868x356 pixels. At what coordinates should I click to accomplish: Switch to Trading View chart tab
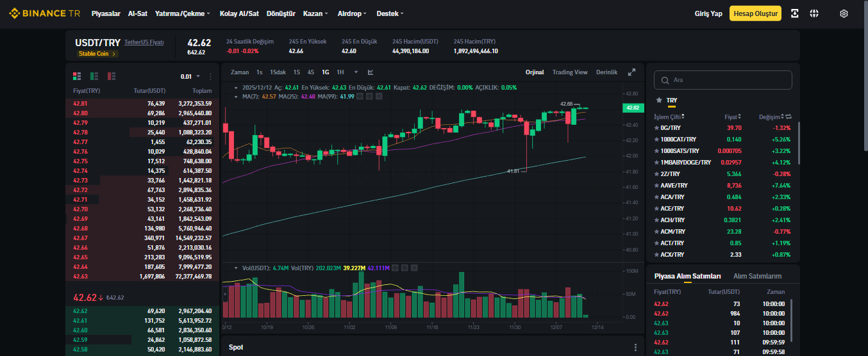pos(570,72)
